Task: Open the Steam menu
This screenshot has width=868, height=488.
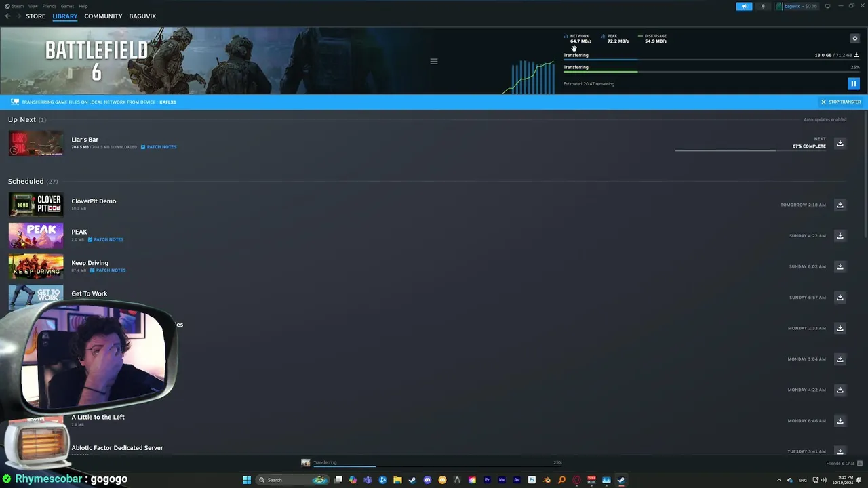Action: [x=16, y=6]
